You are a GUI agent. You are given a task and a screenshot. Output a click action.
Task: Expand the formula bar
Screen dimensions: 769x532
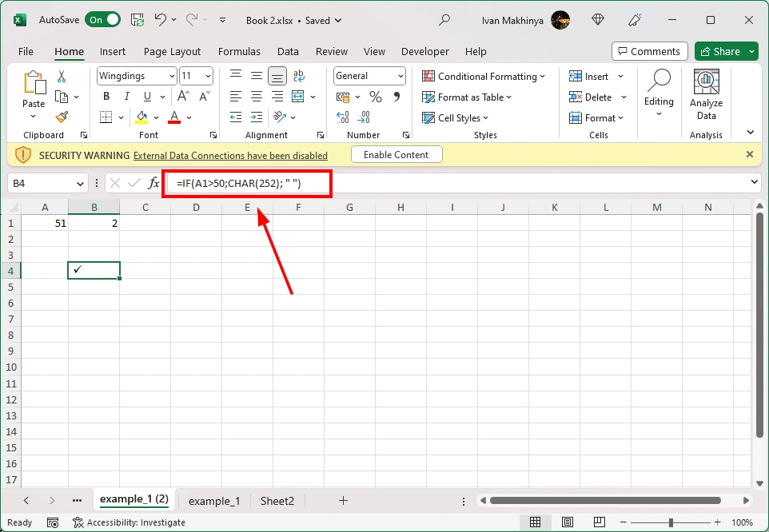755,182
